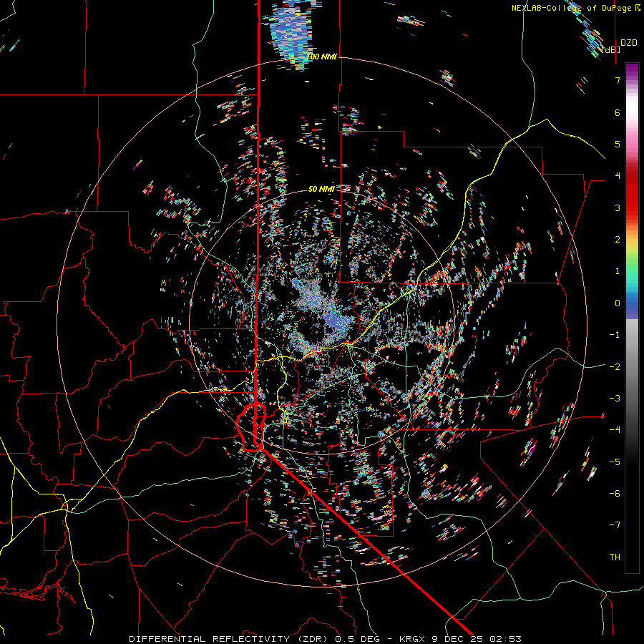The width and height of the screenshot is (644, 644).
Task: Click the legend value 7
Action: click(x=618, y=80)
